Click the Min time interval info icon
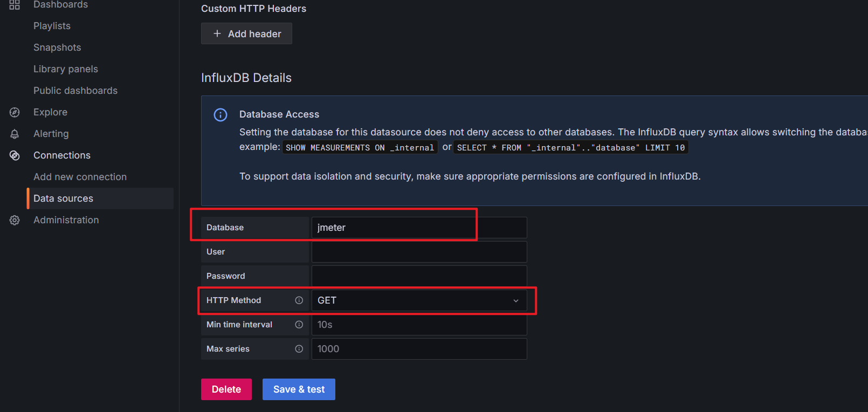Image resolution: width=868 pixels, height=412 pixels. 299,325
